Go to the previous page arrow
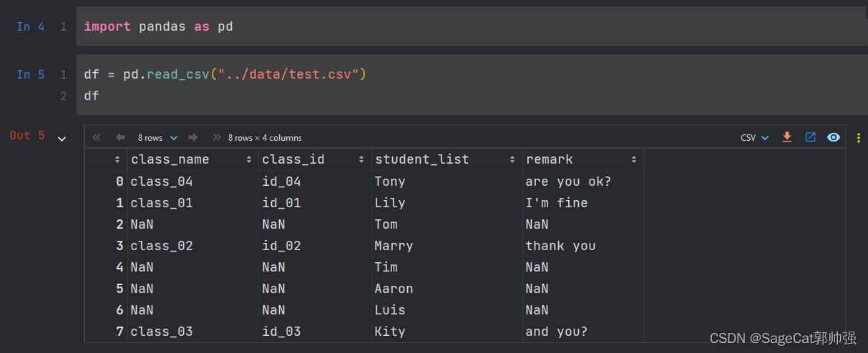 tap(120, 137)
